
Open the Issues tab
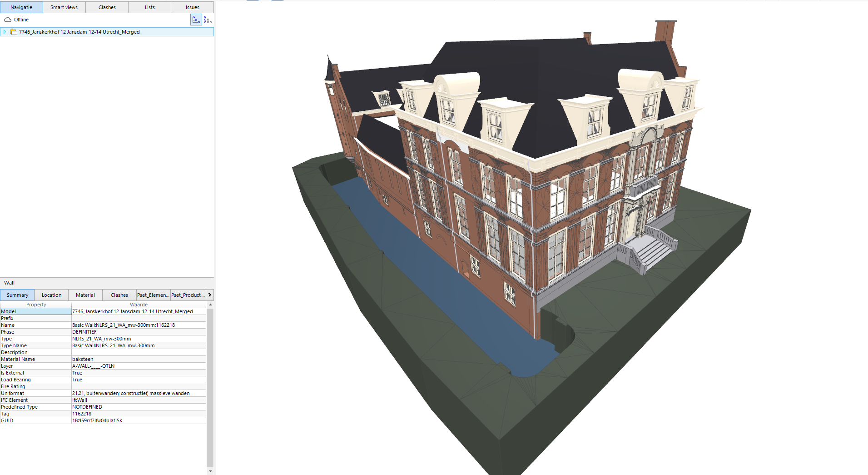192,7
